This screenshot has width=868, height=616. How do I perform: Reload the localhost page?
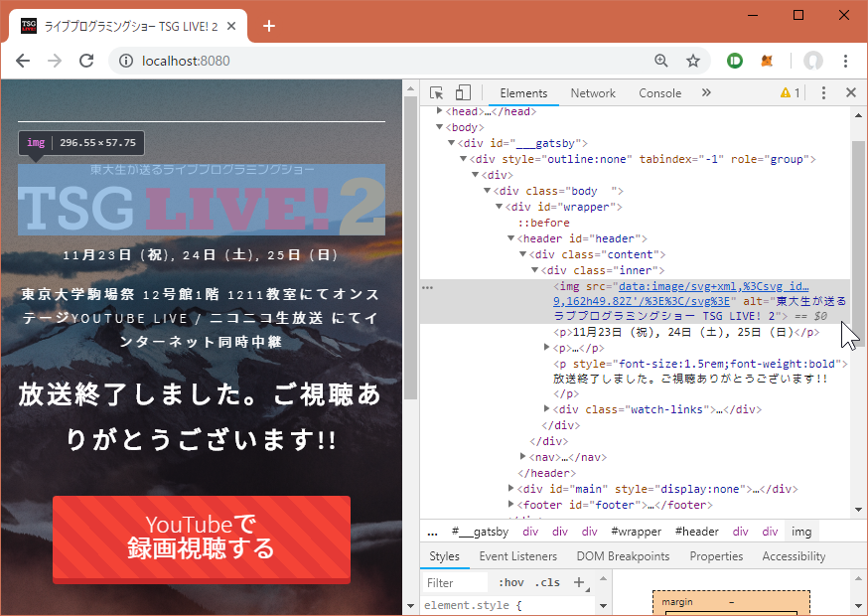86,61
